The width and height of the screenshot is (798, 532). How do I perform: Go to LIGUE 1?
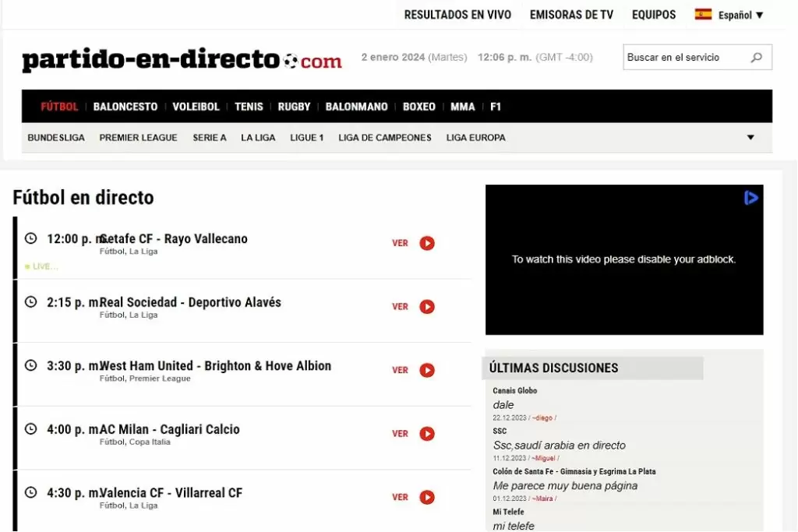(307, 138)
